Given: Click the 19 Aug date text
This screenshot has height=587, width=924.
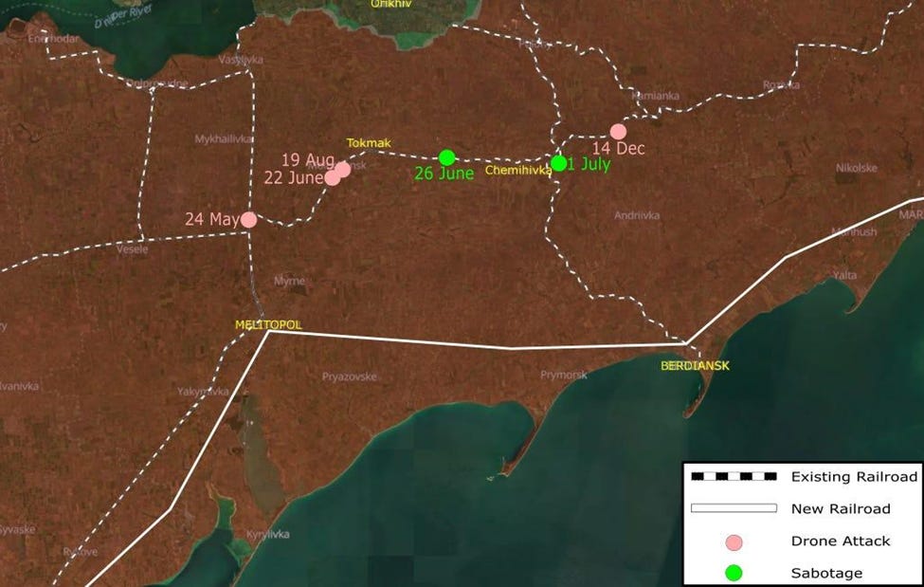Looking at the screenshot, I should (308, 160).
